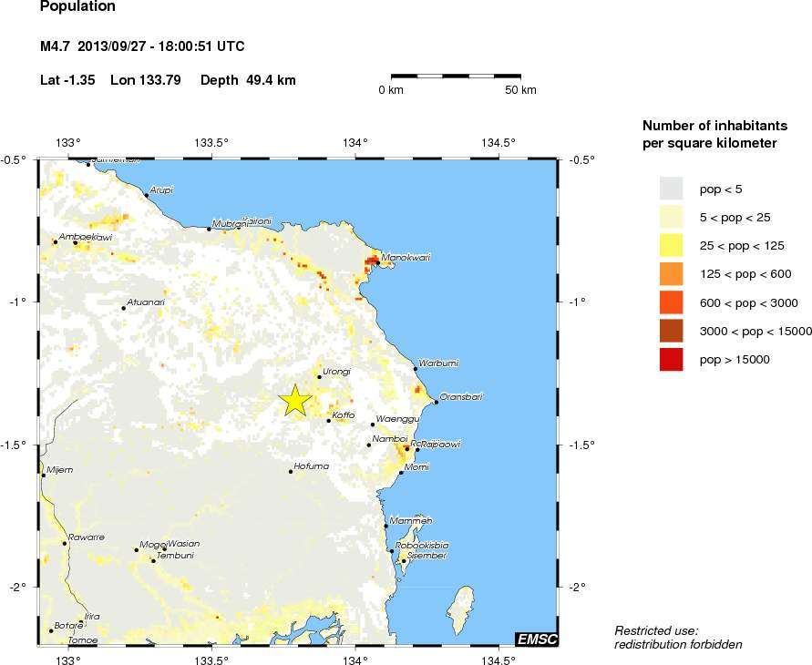The width and height of the screenshot is (812, 665).
Task: Click the 'Lon 133.79' longitude value
Action: pyautogui.click(x=146, y=80)
